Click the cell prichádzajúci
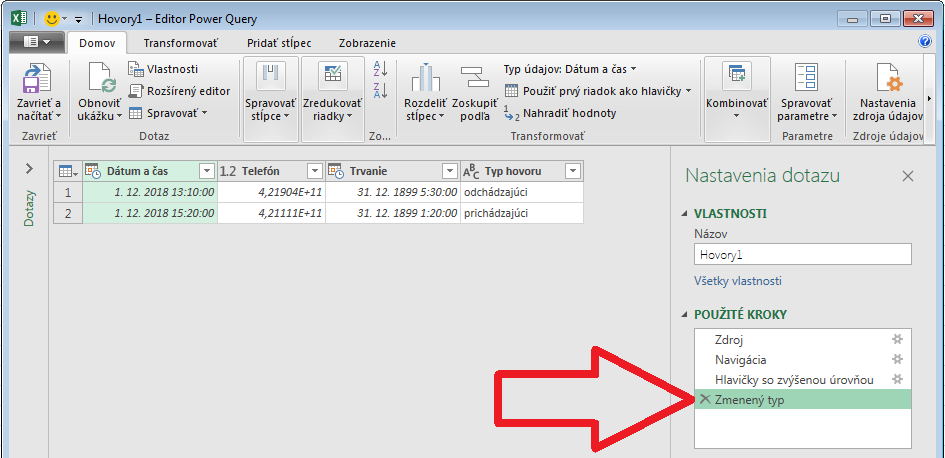 pos(522,213)
